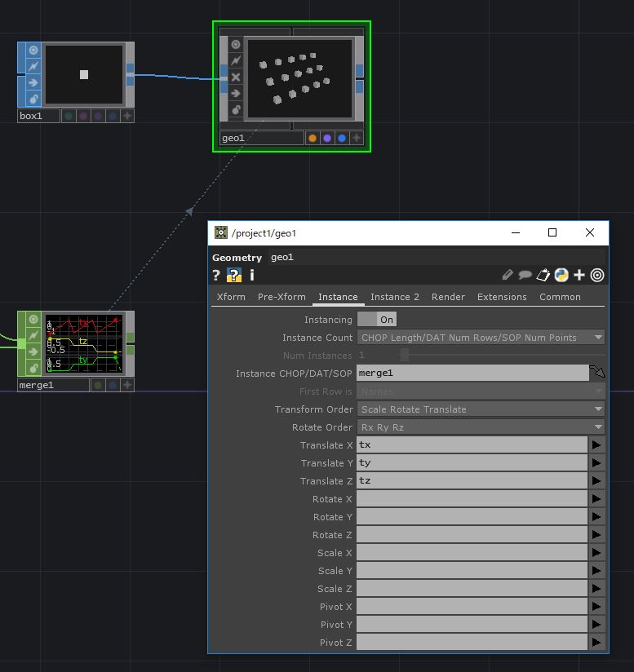Click arrow picker beside merge1 field
This screenshot has height=672, width=634.
(x=597, y=372)
